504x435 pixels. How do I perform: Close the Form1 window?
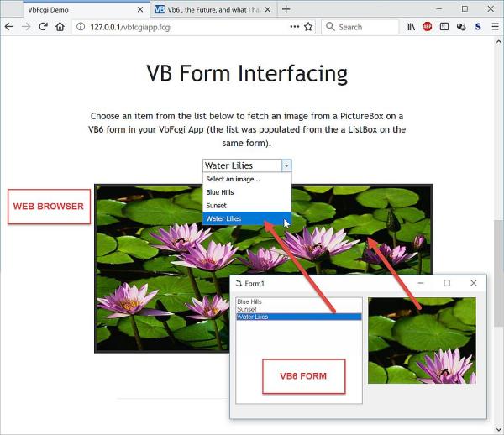tap(474, 283)
